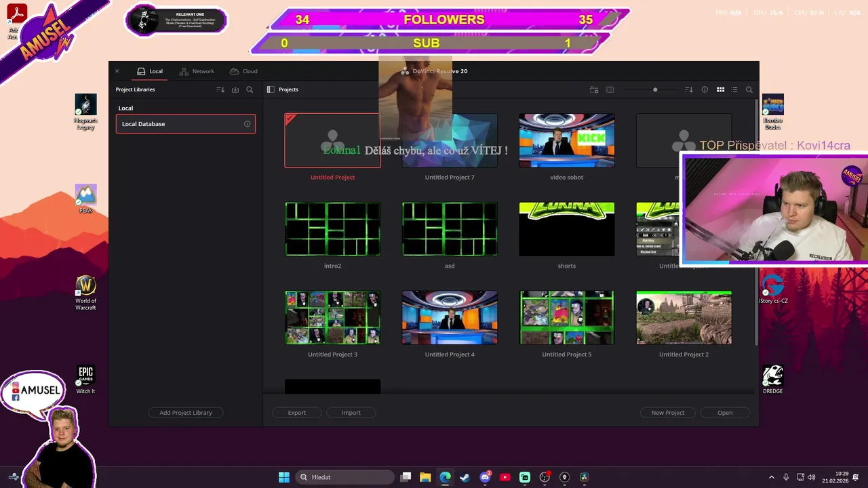The height and width of the screenshot is (488, 868).
Task: Select Untitled Project 2 thumbnail
Action: (x=684, y=318)
